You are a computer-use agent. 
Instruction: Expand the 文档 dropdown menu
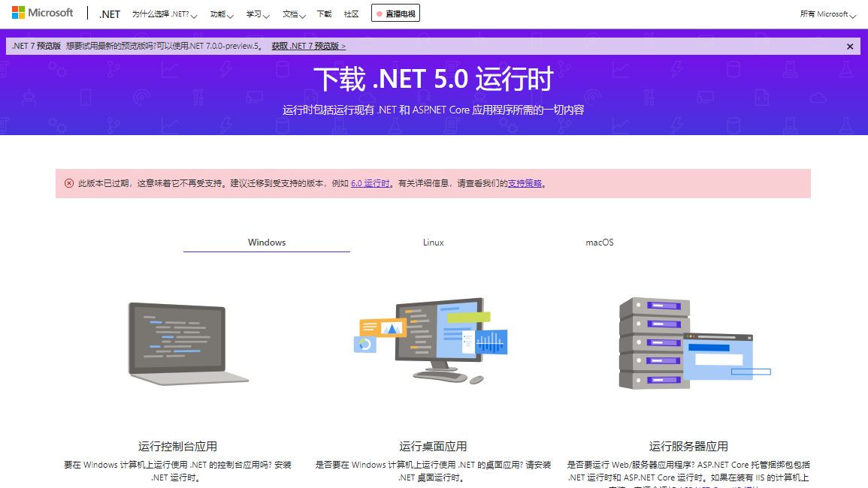[x=294, y=14]
